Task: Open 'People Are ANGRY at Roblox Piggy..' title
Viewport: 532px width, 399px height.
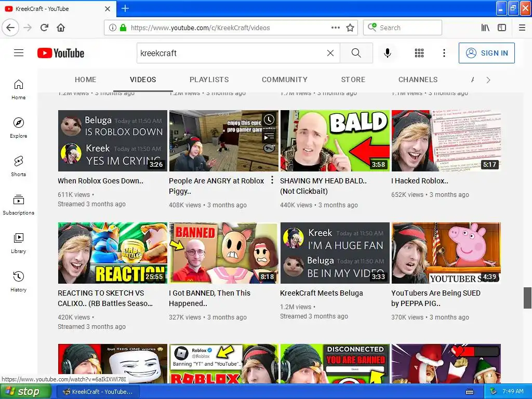Action: click(x=217, y=186)
